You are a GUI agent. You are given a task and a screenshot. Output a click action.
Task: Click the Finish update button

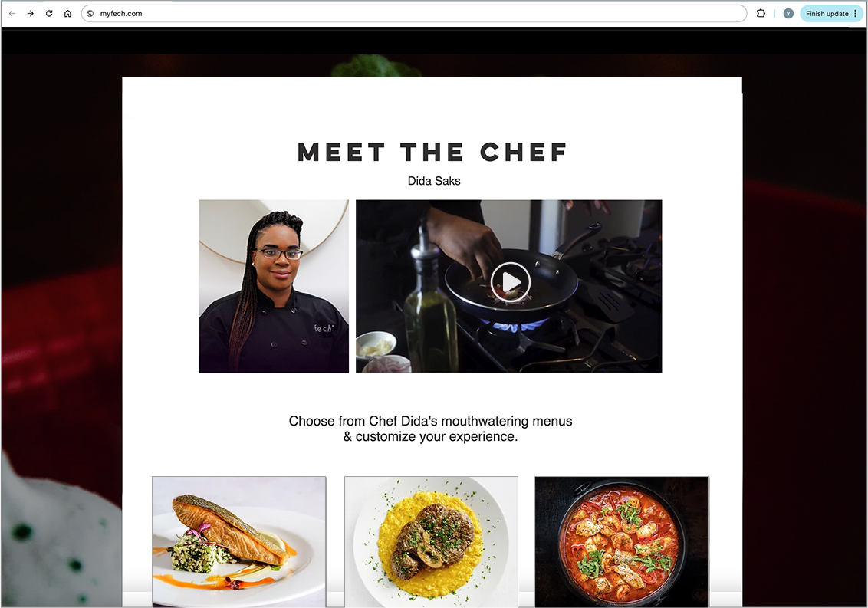[x=827, y=13]
